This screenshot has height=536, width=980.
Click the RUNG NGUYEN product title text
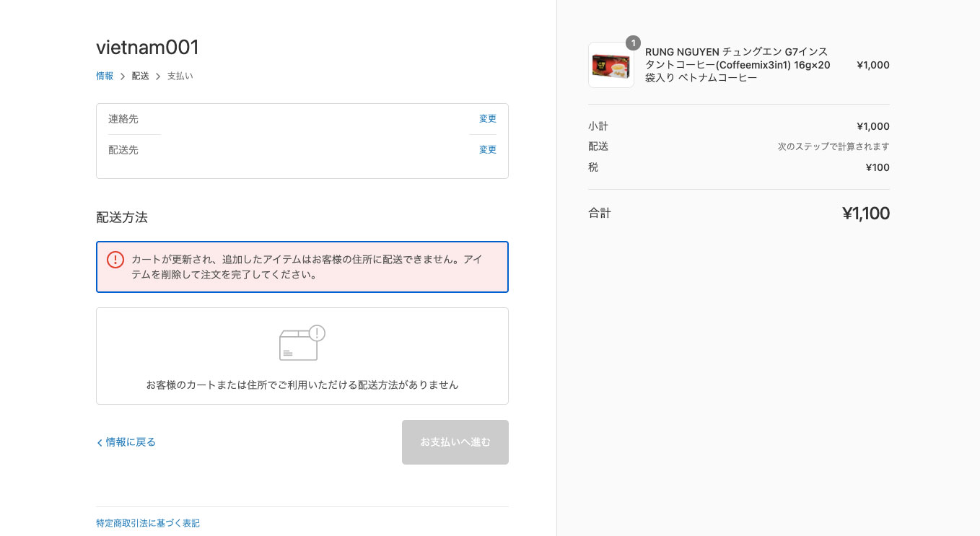(738, 65)
